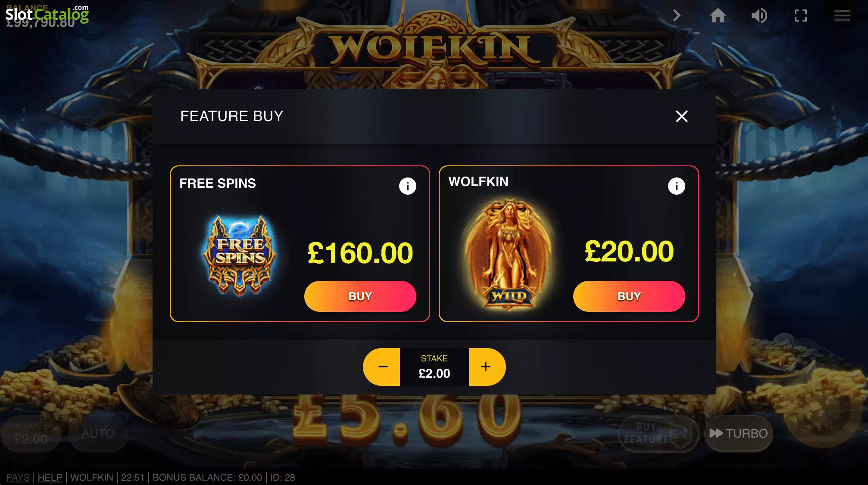Toggle fullscreen mode icon

coord(801,16)
